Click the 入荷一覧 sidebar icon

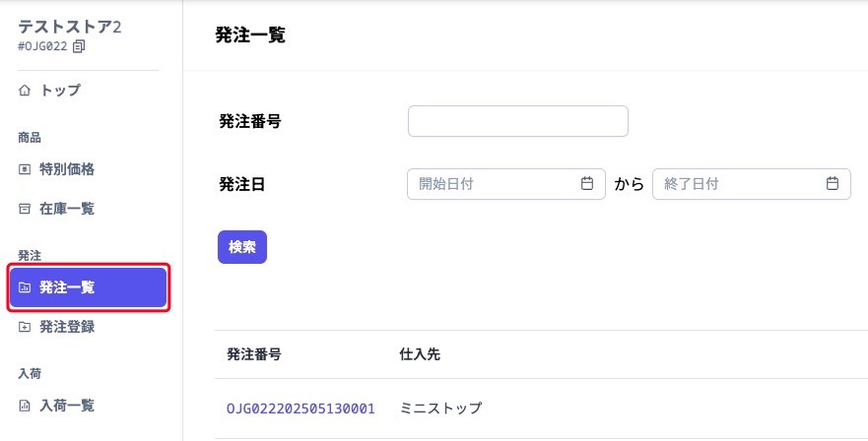(x=25, y=406)
